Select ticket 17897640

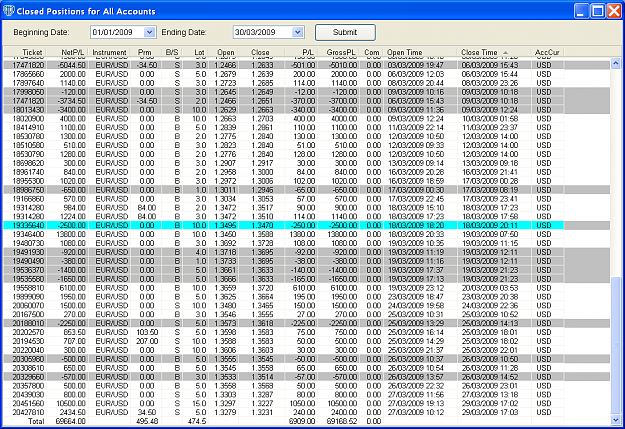[28, 83]
